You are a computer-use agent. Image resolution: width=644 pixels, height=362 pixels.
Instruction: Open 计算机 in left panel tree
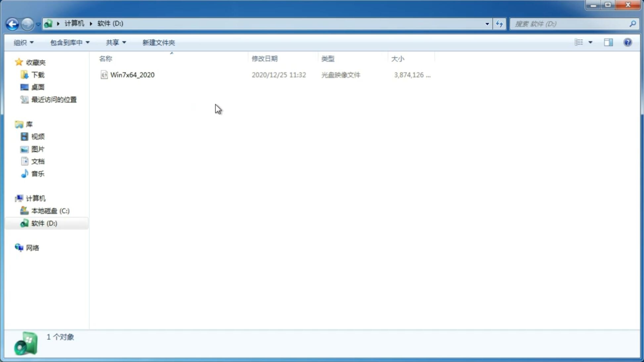35,198
